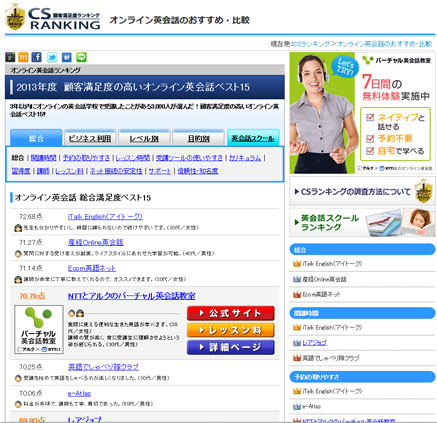Open the 英語でしゃべり隊クラブ ranking link at 70.25点
The height and width of the screenshot is (423, 437).
(103, 367)
